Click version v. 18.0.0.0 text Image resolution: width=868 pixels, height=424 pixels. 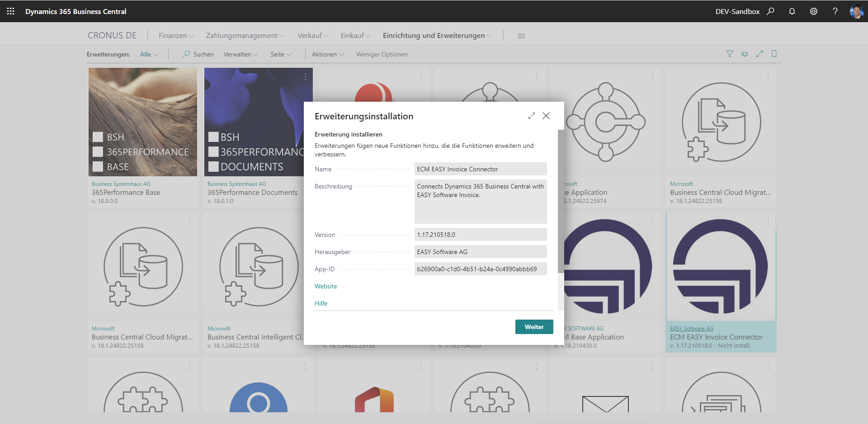104,201
